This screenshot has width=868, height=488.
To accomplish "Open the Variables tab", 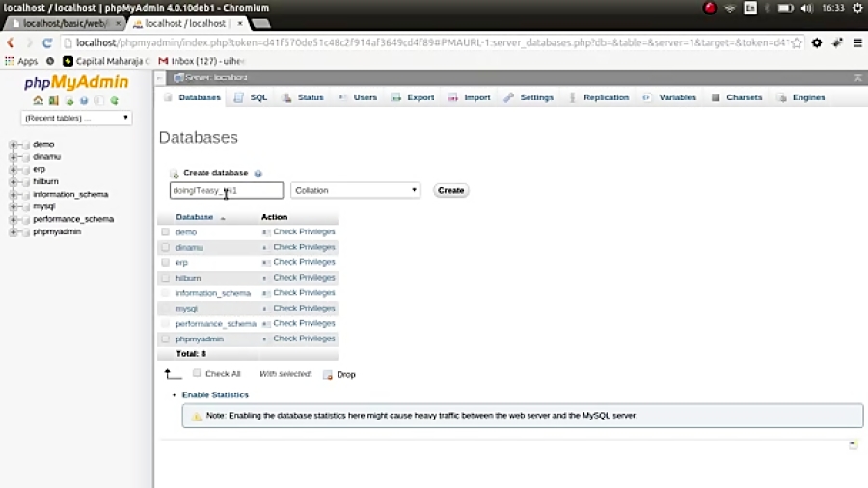I will point(669,97).
